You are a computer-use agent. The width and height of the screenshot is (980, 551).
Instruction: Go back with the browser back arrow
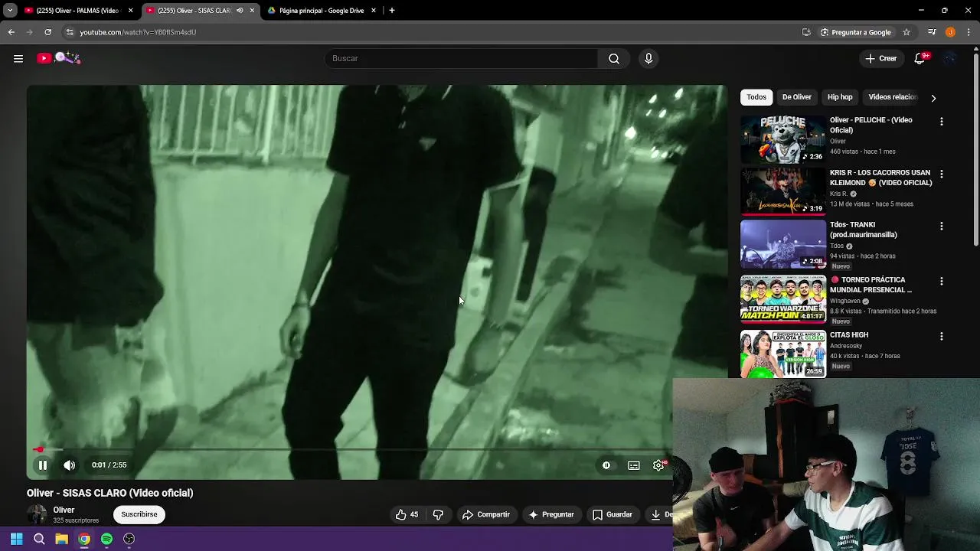pos(11,32)
